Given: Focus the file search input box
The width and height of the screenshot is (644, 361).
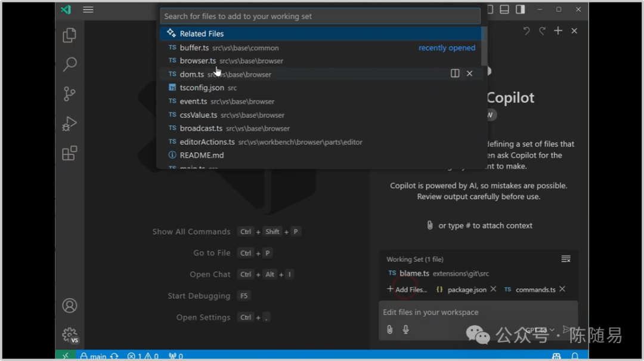Looking at the screenshot, I should tap(320, 17).
